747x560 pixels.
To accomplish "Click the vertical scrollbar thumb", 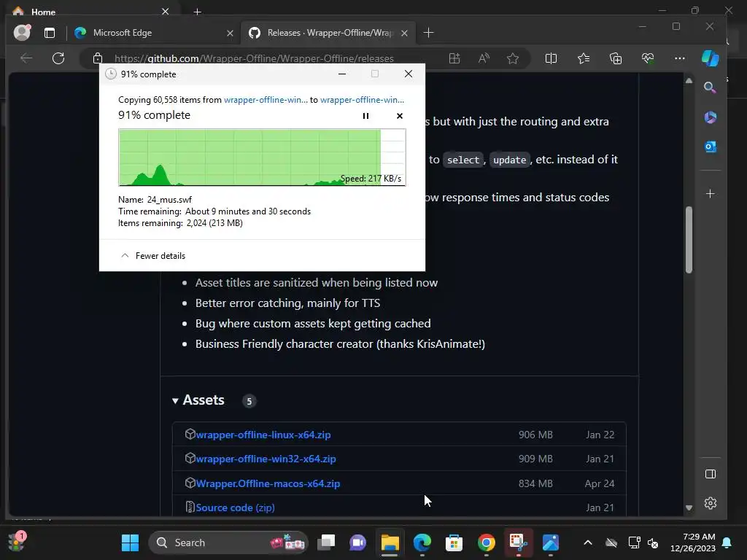I will pyautogui.click(x=689, y=239).
